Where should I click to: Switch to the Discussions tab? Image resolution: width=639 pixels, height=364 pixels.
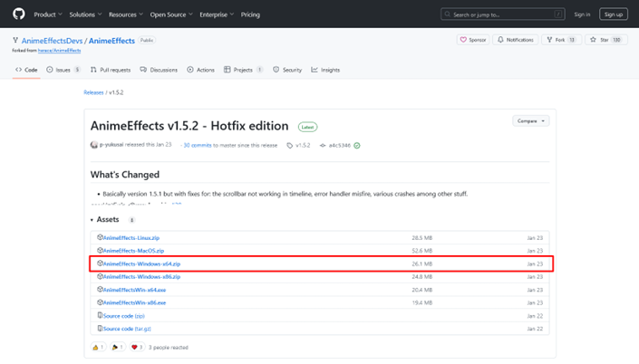pos(159,70)
